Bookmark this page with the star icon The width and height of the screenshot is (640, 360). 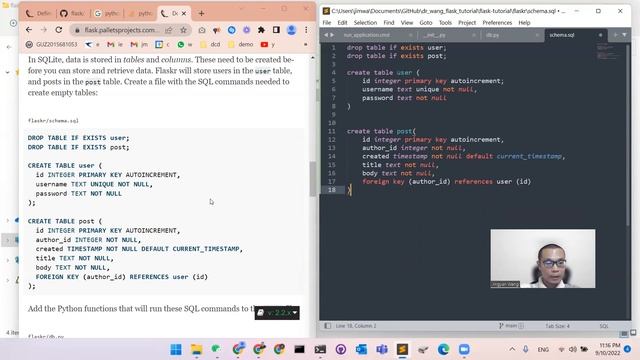(x=183, y=30)
